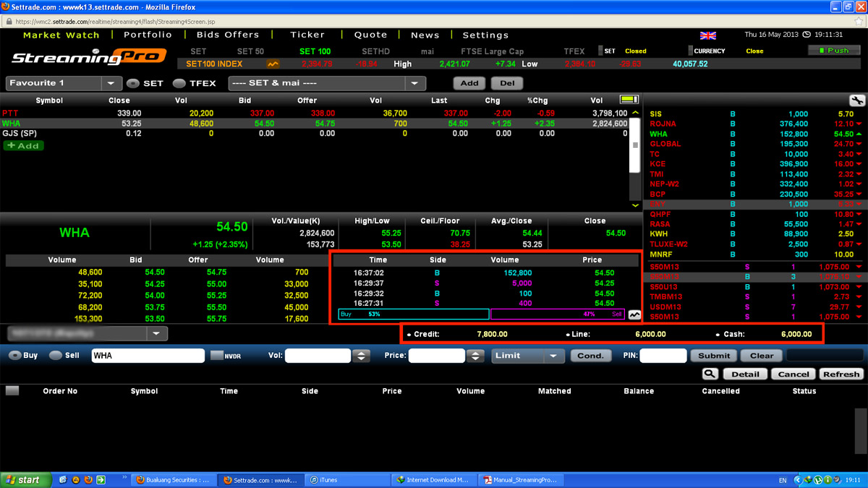This screenshot has width=868, height=488.
Task: Click the Cancel order button
Action: [793, 374]
